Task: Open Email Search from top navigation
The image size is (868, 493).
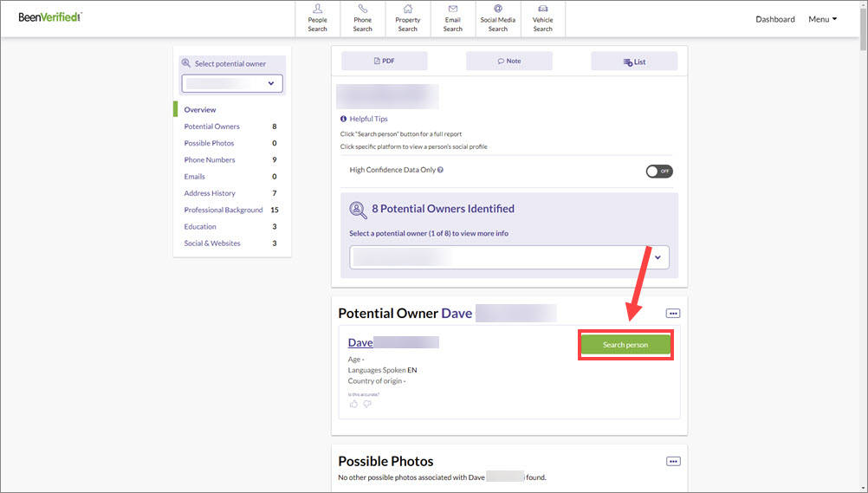Action: 453,19
